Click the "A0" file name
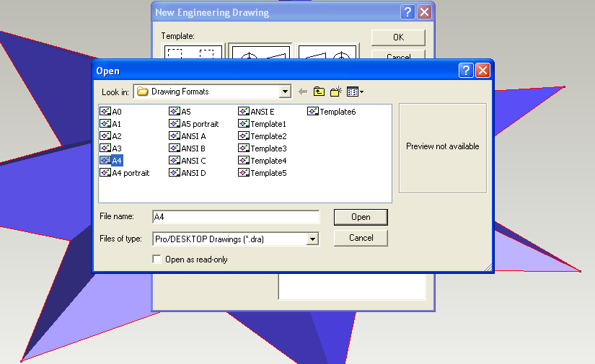 [117, 112]
